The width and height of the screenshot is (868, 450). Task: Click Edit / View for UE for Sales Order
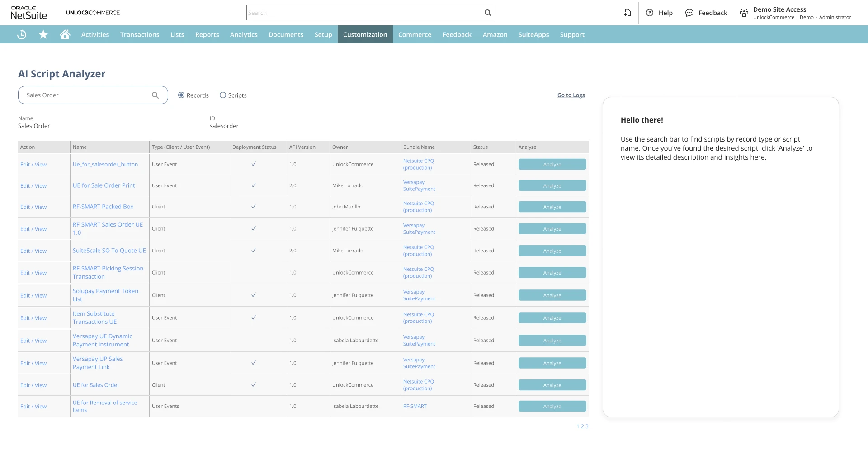[33, 385]
